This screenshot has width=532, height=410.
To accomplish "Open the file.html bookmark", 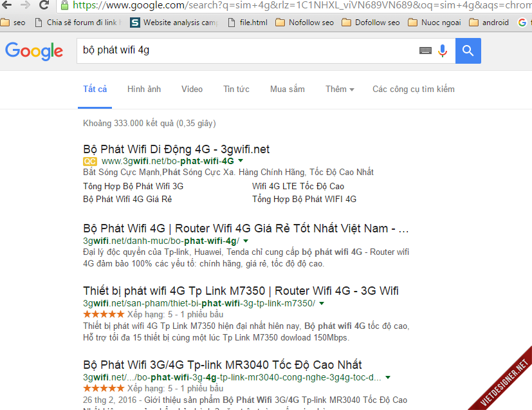I will (248, 23).
